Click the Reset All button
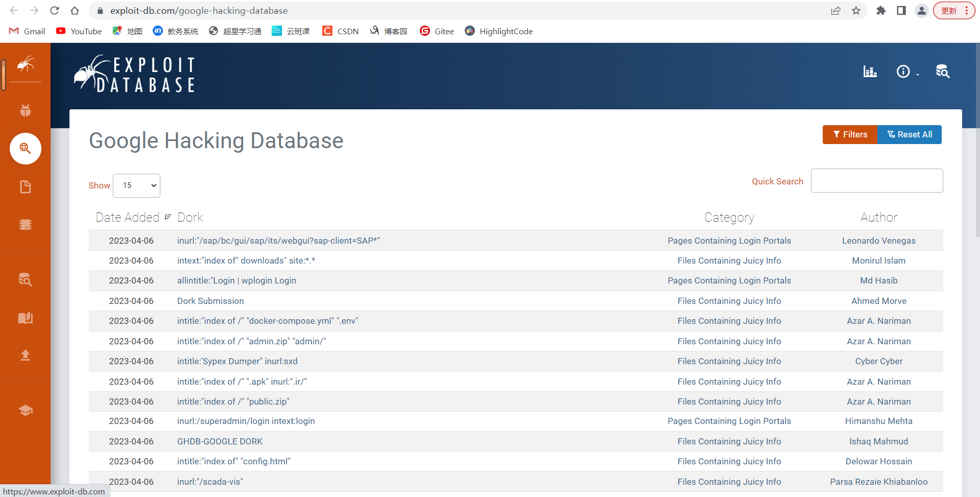 coord(910,135)
